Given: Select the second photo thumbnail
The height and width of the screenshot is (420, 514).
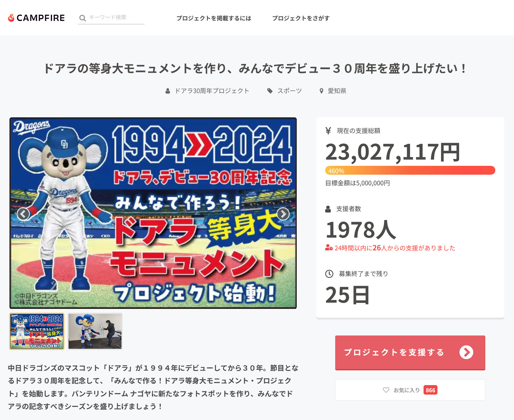Looking at the screenshot, I should (x=95, y=331).
